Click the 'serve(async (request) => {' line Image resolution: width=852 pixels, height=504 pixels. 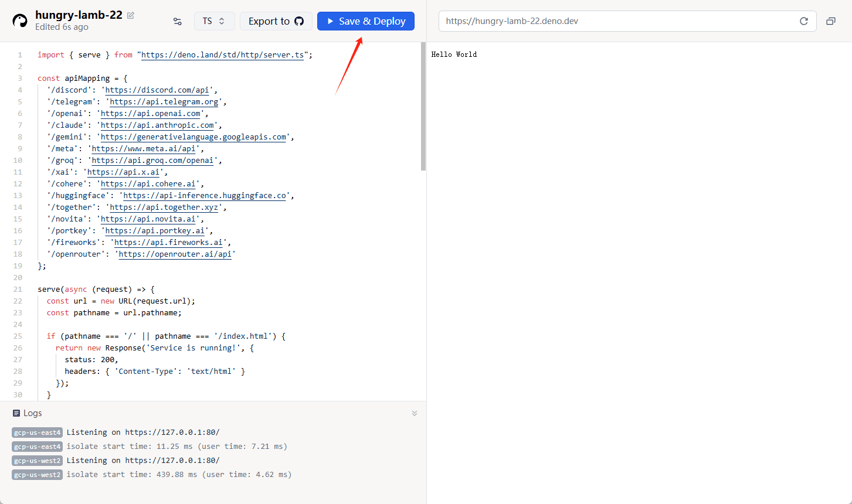tap(96, 289)
